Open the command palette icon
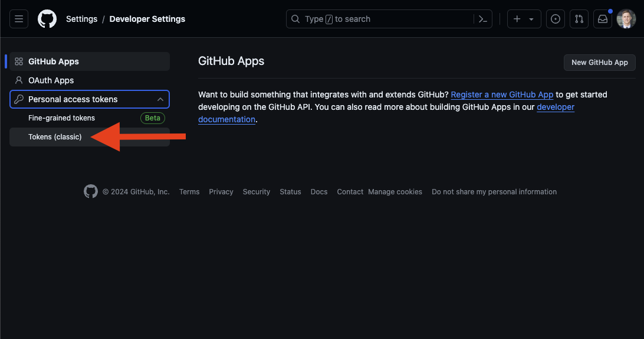 click(x=483, y=19)
